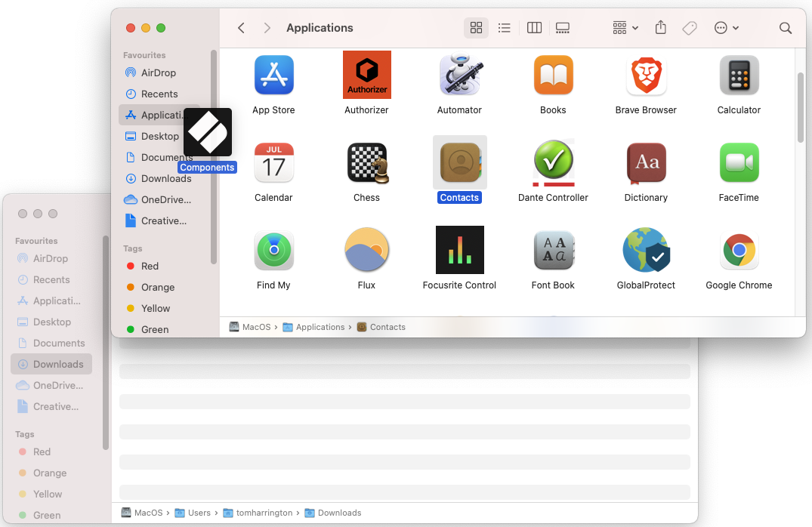Click the Contacts app icon
This screenshot has height=527, width=812.
460,162
